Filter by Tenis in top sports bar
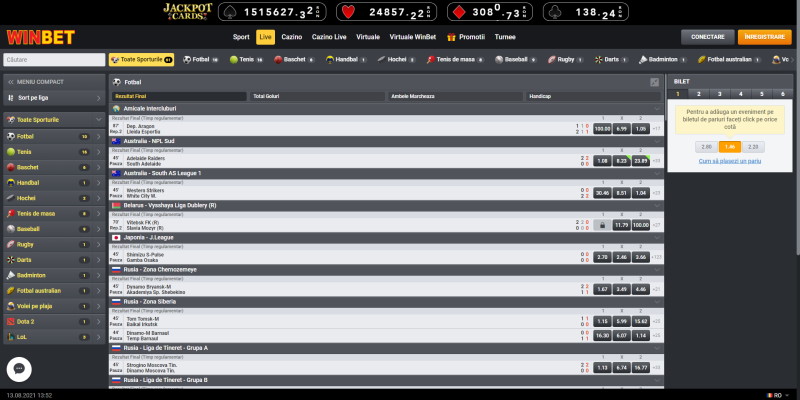 pyautogui.click(x=246, y=60)
